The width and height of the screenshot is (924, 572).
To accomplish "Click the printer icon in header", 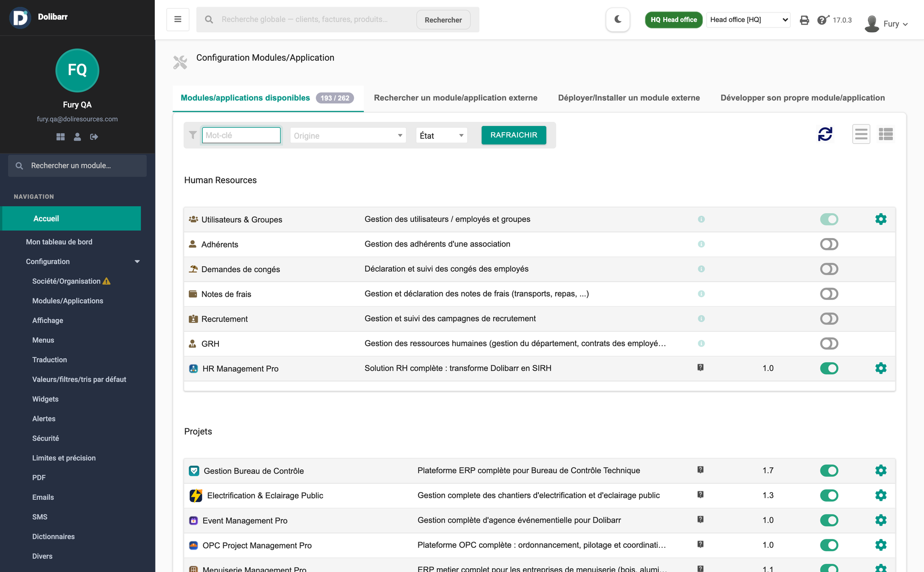I will 804,20.
